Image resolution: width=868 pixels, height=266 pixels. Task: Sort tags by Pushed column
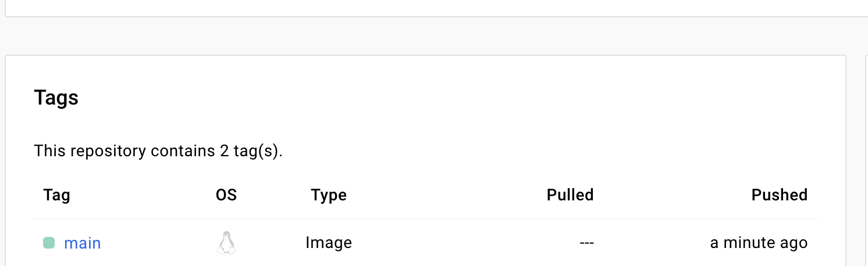click(x=780, y=195)
